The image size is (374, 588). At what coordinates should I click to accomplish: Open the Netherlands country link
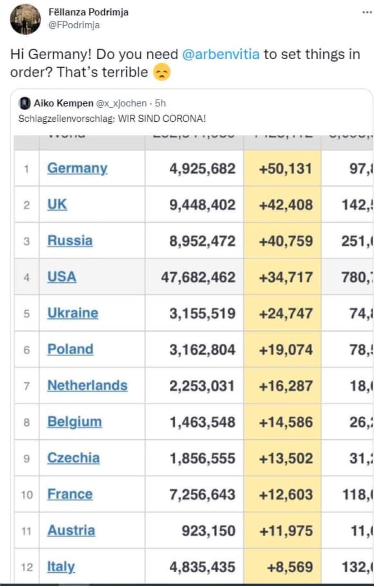coord(87,386)
